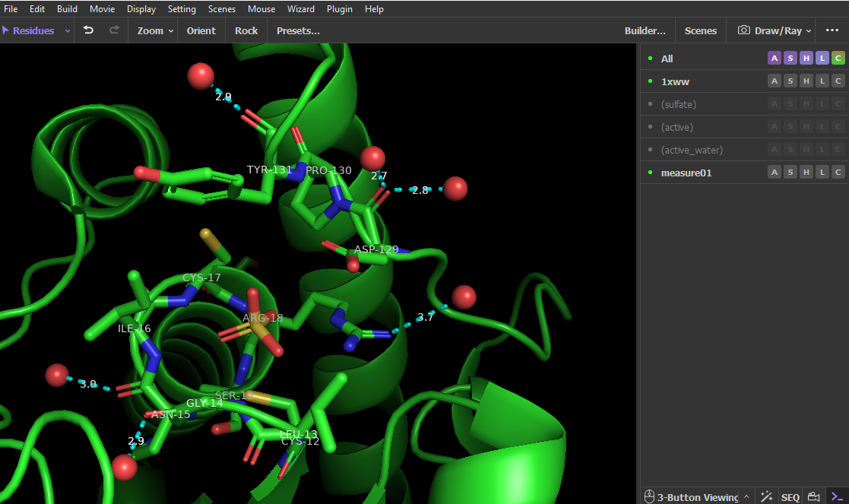
Task: Open the Plugin menu
Action: click(x=339, y=9)
